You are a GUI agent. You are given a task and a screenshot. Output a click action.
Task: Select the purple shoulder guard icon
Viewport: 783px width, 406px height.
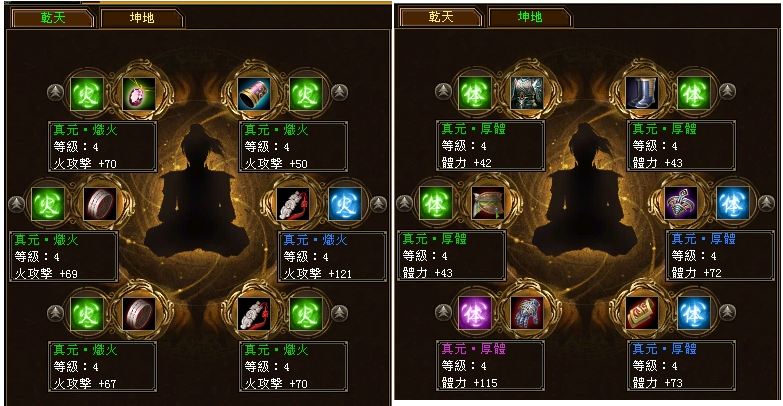tap(681, 203)
